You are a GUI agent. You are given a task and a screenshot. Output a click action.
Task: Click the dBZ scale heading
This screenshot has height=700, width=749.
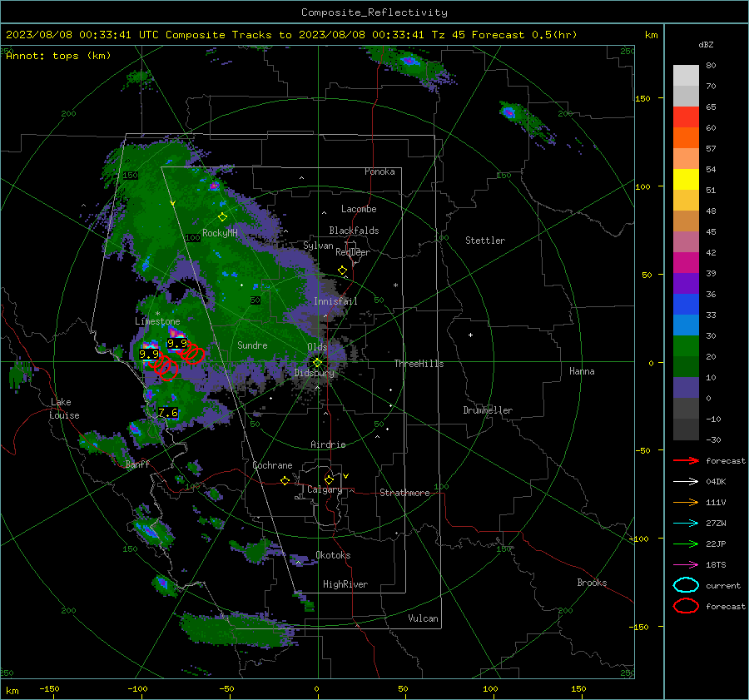(x=706, y=45)
